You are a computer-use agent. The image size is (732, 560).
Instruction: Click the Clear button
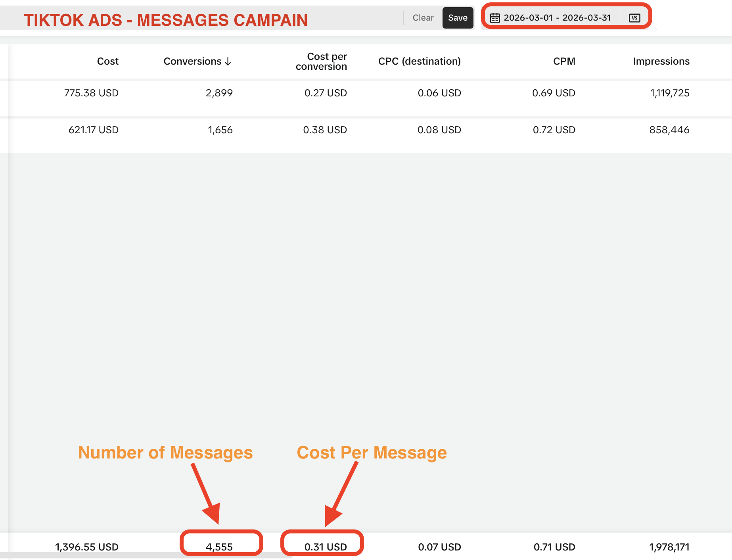pos(423,18)
